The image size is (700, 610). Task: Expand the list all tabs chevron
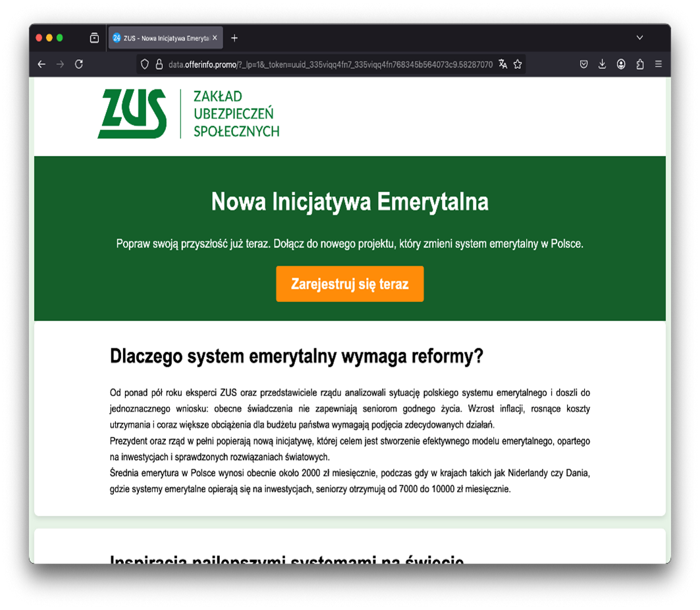pos(639,38)
